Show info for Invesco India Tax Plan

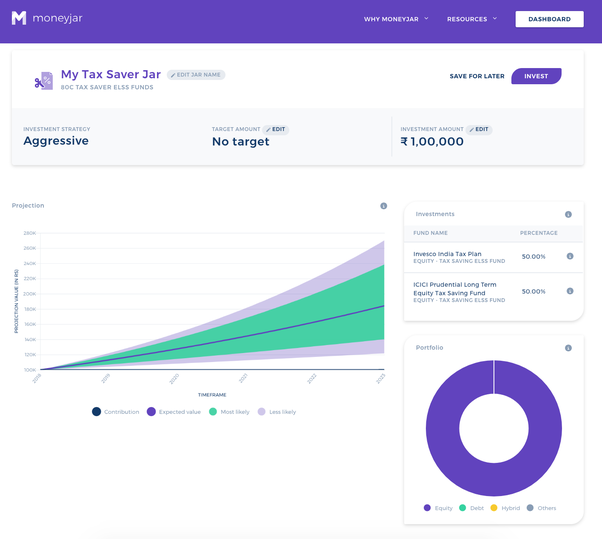coord(570,256)
